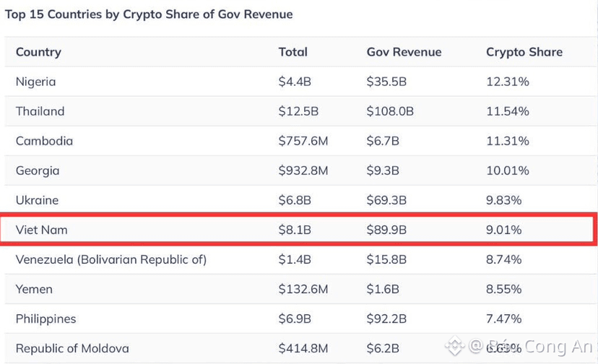The image size is (598, 364).
Task: Sort by the Total column header
Action: click(293, 52)
